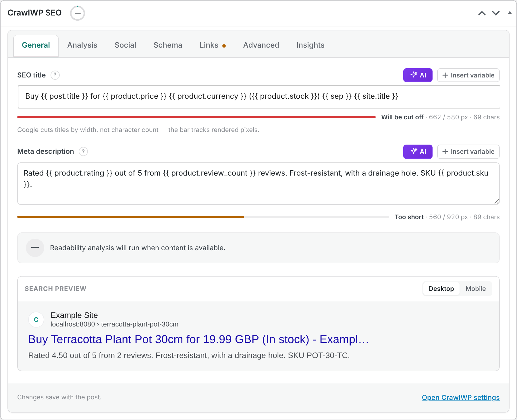Click the meta description resize handle

point(497,202)
